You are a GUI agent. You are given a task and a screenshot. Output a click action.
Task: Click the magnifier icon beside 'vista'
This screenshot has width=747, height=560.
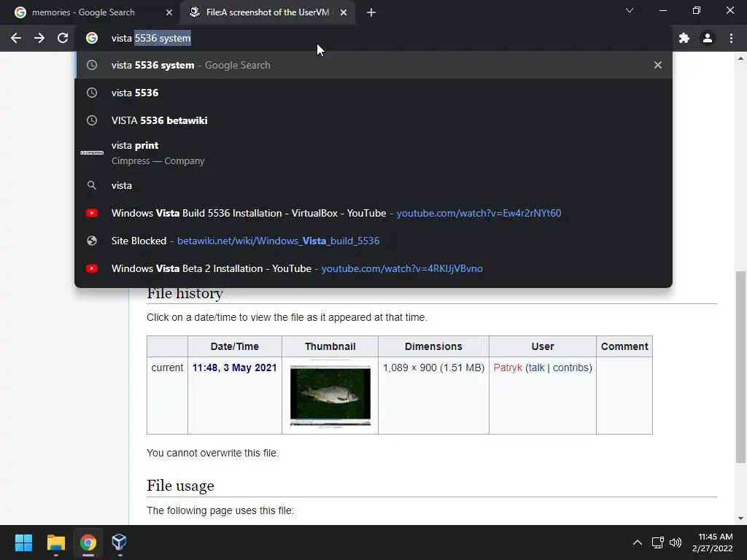tap(92, 185)
